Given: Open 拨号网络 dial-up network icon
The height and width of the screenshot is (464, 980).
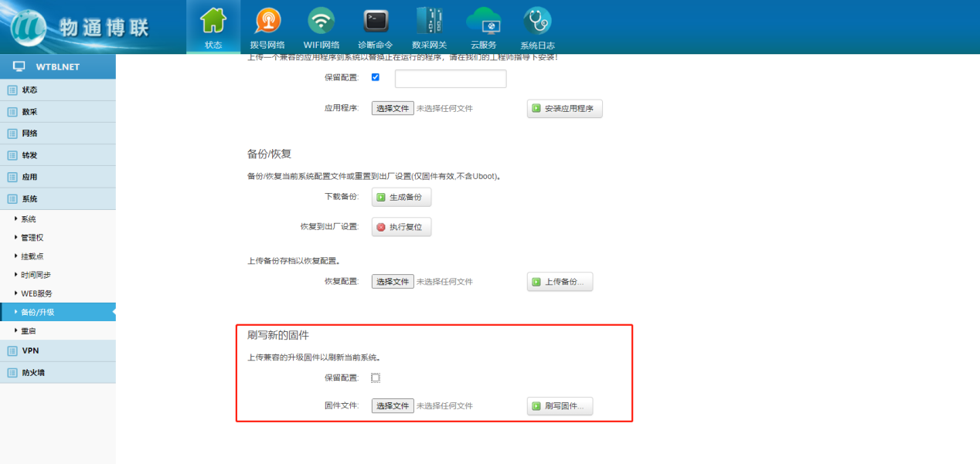Looking at the screenshot, I should coord(267,22).
